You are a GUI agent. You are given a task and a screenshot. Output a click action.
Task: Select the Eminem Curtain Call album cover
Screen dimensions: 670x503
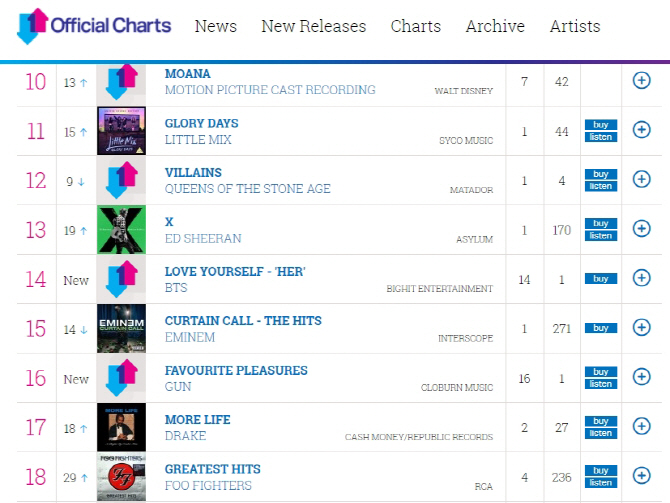pos(121,329)
